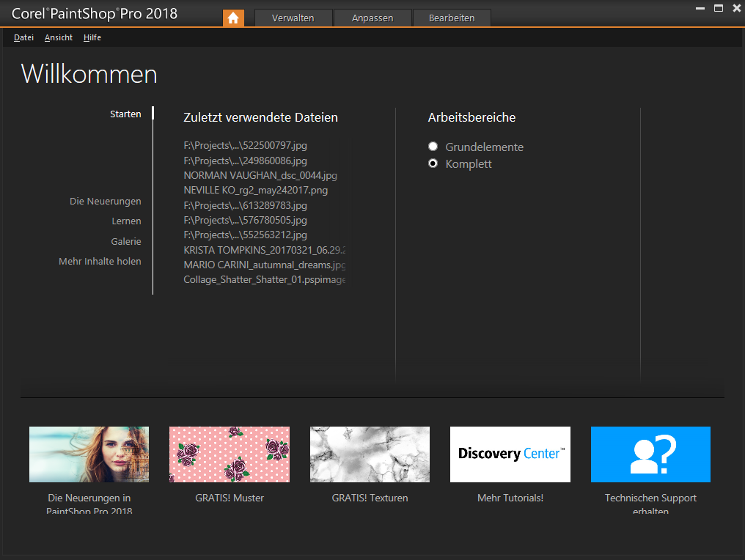Open the KRISTA TOMPKINS recent file
This screenshot has height=560, width=745.
pyautogui.click(x=265, y=250)
